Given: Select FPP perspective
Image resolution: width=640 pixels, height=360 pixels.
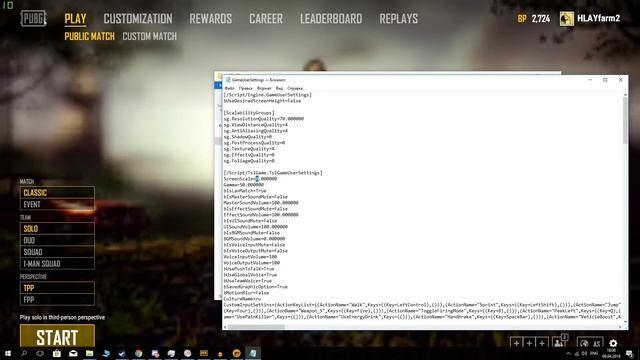Looking at the screenshot, I should point(57,300).
